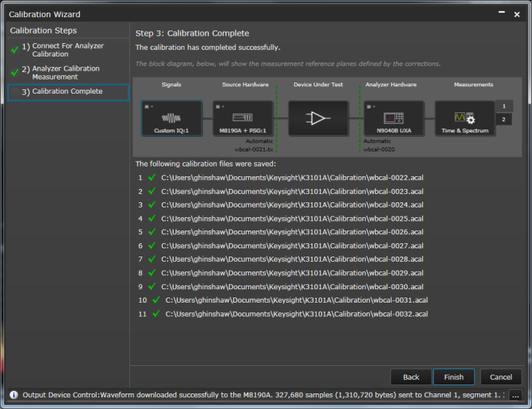Go to step 1 Connect For Analyzer Calibration
Viewport: 532px width, 409px height.
(x=68, y=50)
